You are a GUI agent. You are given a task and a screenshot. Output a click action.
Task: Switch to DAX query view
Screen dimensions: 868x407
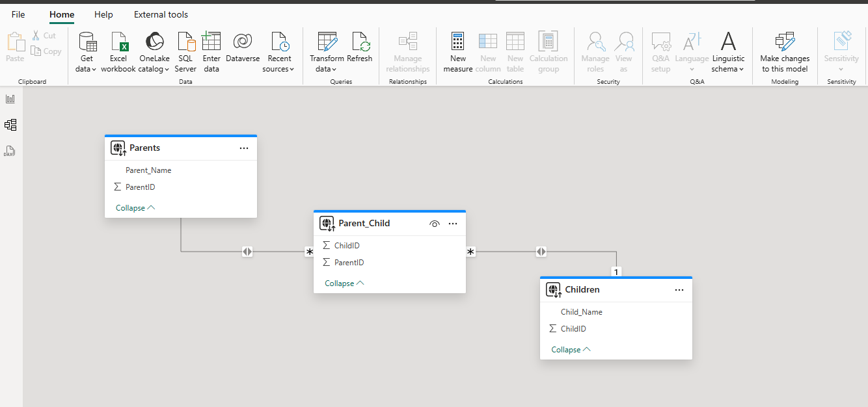pos(10,151)
